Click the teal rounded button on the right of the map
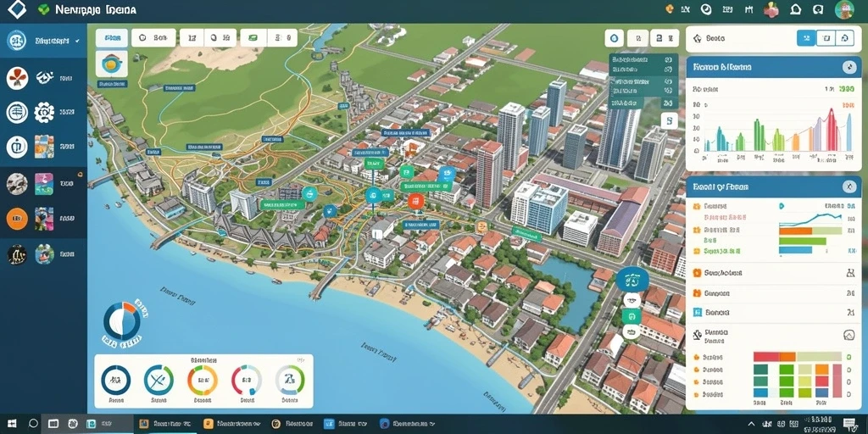Image resolution: width=868 pixels, height=434 pixels. pyautogui.click(x=632, y=281)
